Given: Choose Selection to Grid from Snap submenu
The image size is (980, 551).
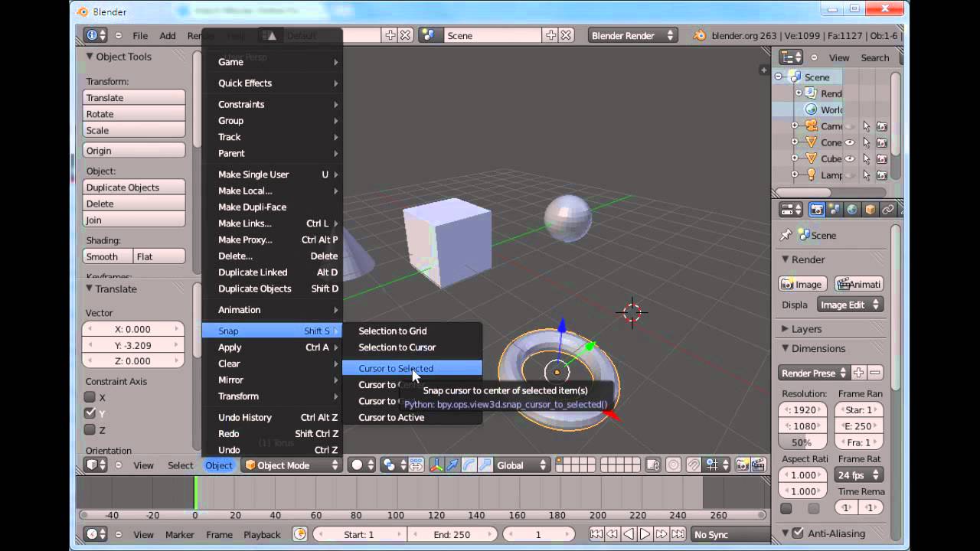Looking at the screenshot, I should (412, 331).
